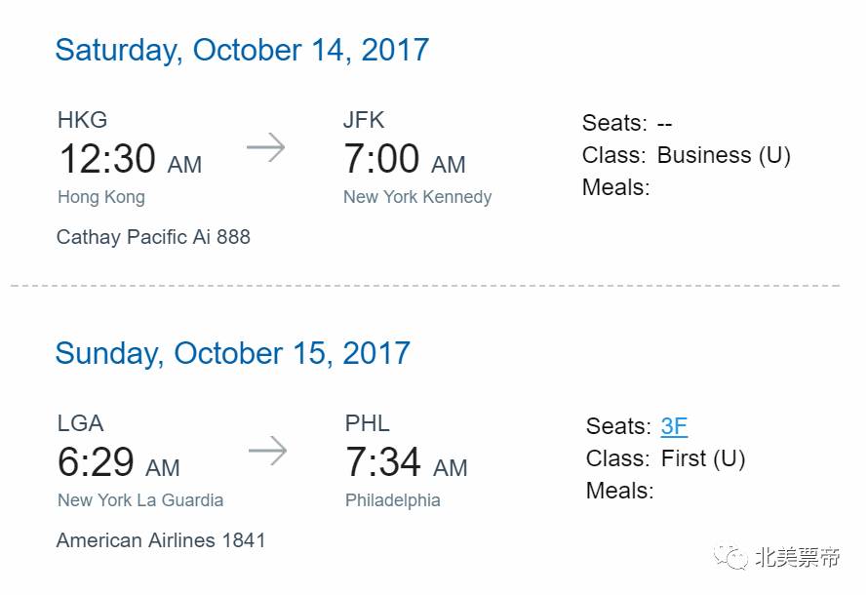Click the PHL airport code
The height and width of the screenshot is (595, 868).
(x=368, y=423)
